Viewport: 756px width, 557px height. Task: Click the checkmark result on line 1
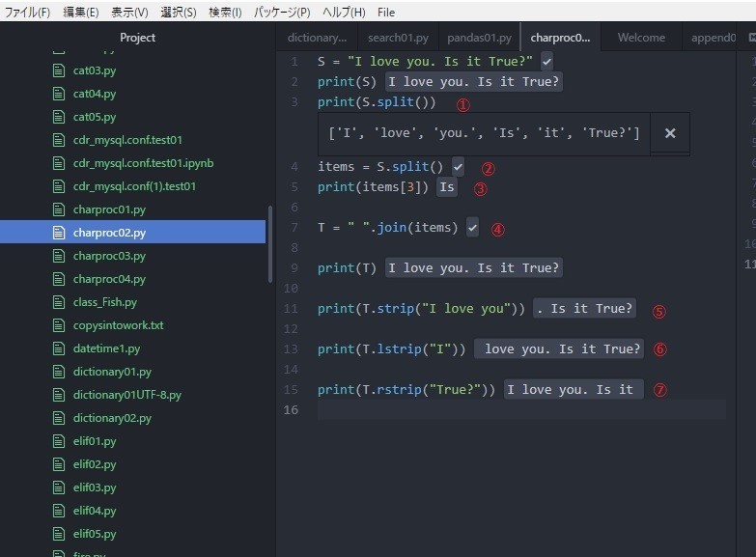point(546,62)
